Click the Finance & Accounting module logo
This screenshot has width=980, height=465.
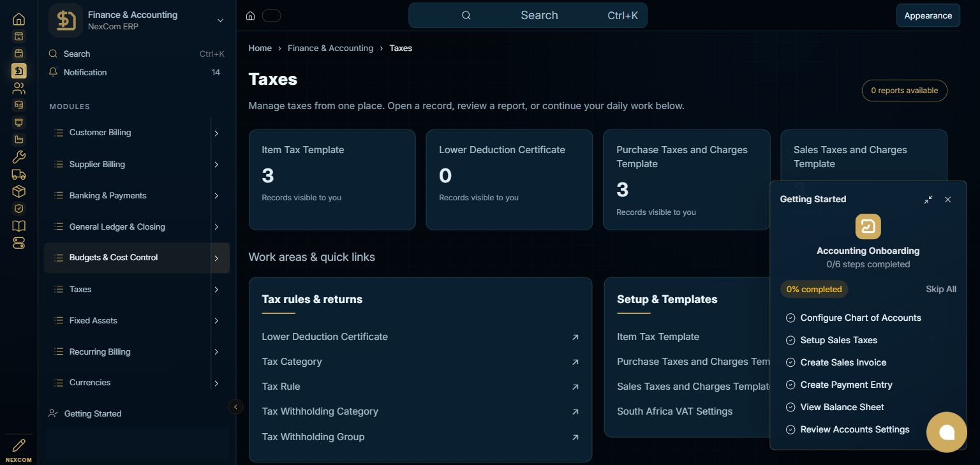pos(66,20)
